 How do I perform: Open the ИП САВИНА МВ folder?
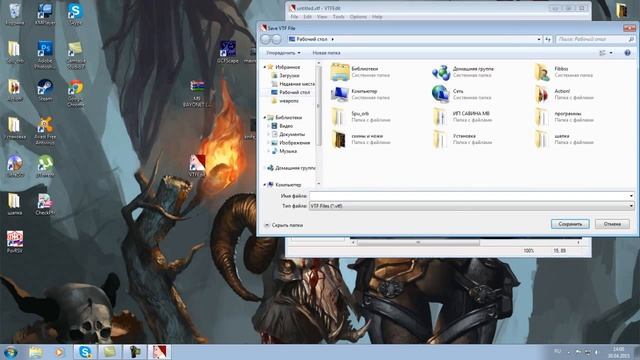coord(461,117)
